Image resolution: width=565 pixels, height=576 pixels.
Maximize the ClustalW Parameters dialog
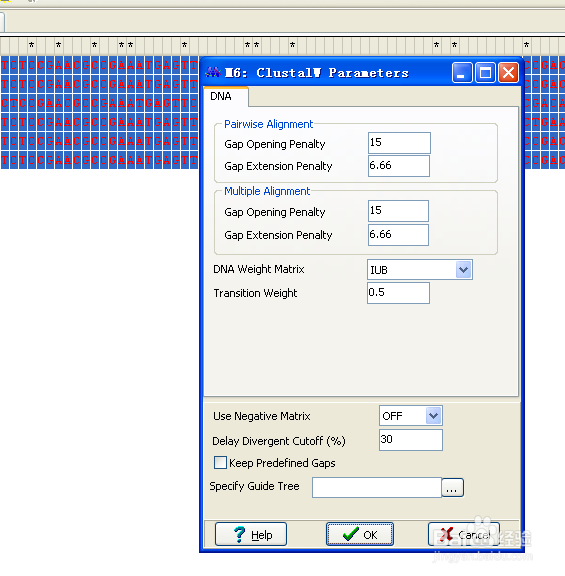point(485,73)
